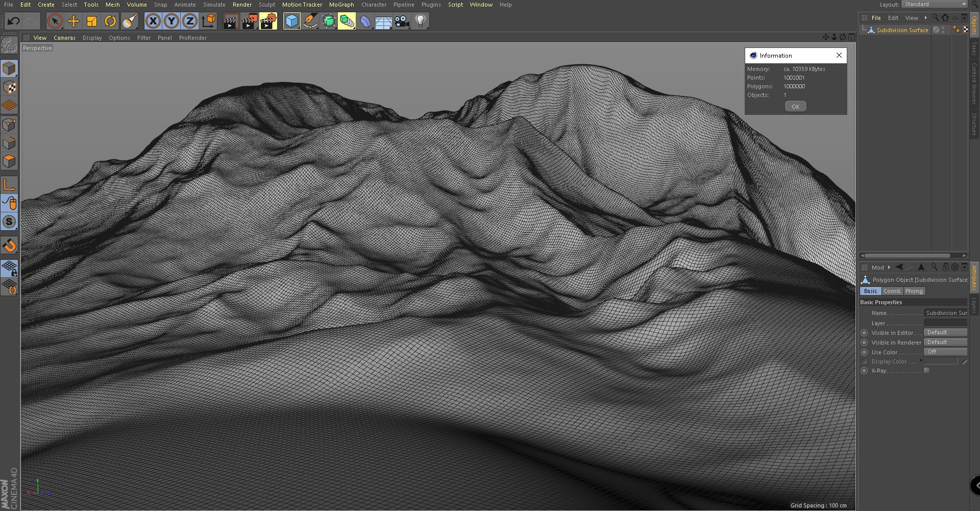Open the Motion Tracker menu

pyautogui.click(x=302, y=5)
